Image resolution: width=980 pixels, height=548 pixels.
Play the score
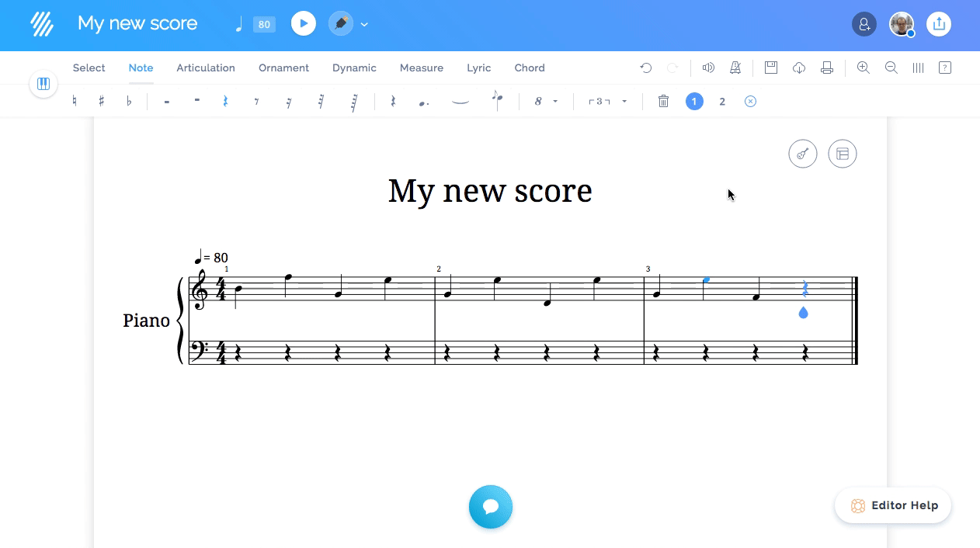point(304,23)
